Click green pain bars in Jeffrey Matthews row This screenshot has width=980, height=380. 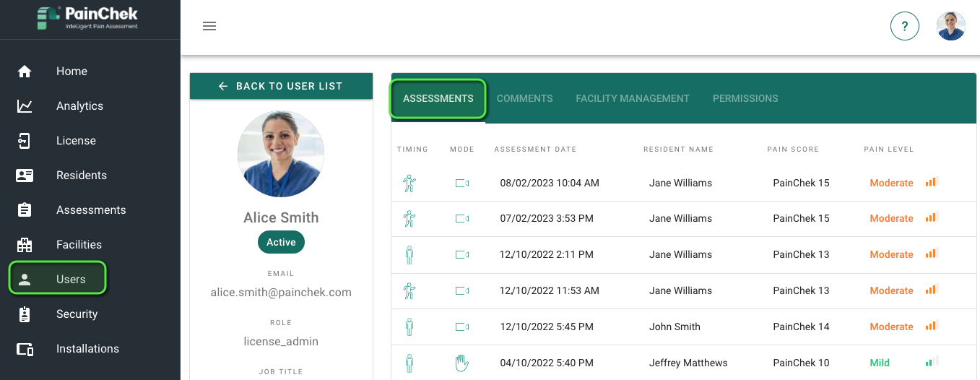932,362
